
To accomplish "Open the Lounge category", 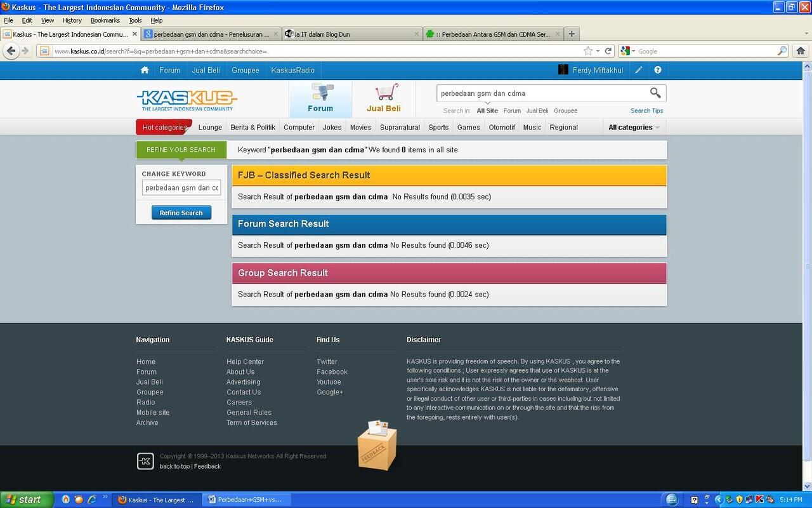I will click(x=210, y=128).
